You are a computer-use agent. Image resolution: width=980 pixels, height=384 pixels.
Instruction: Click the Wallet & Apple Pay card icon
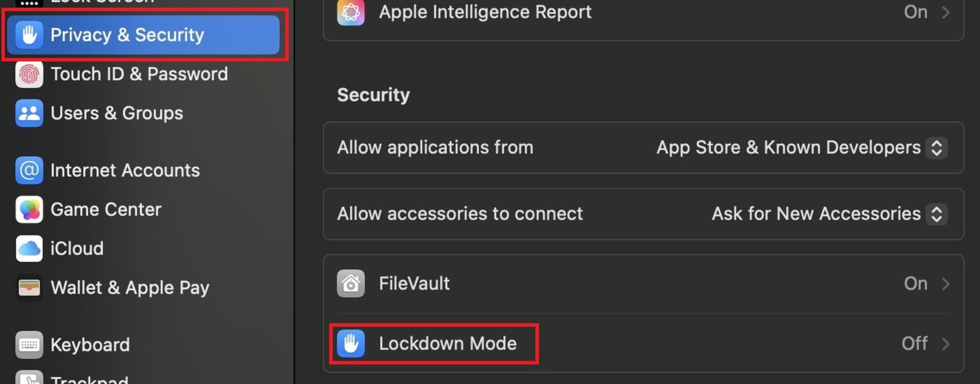[29, 288]
